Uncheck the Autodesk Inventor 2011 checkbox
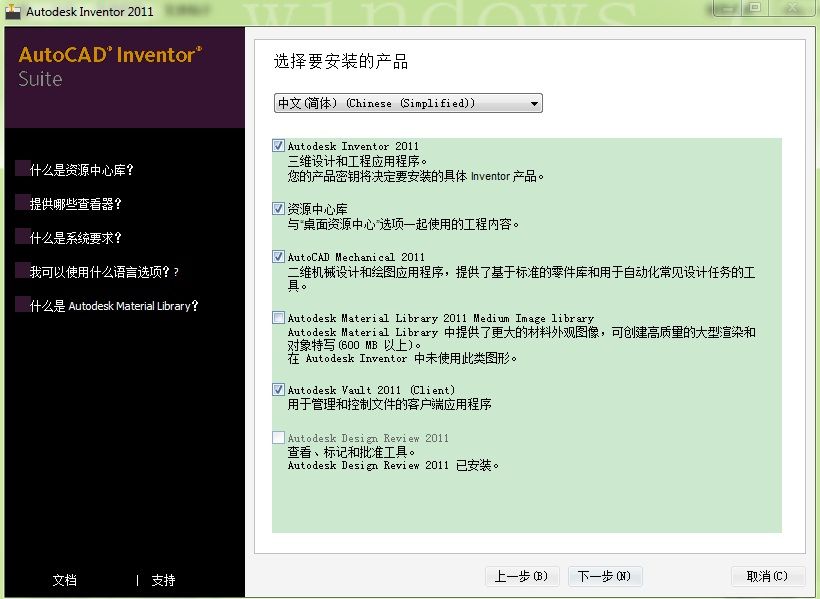 [x=279, y=145]
